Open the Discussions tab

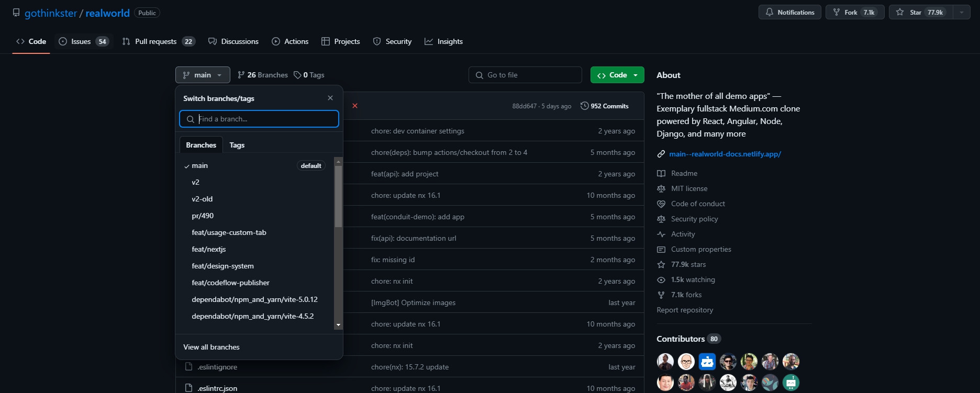point(233,41)
